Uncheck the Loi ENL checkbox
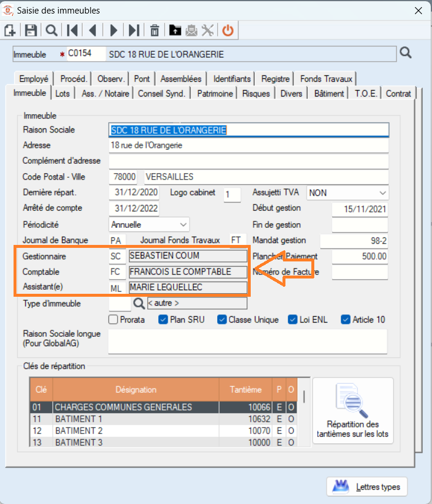 click(x=293, y=320)
